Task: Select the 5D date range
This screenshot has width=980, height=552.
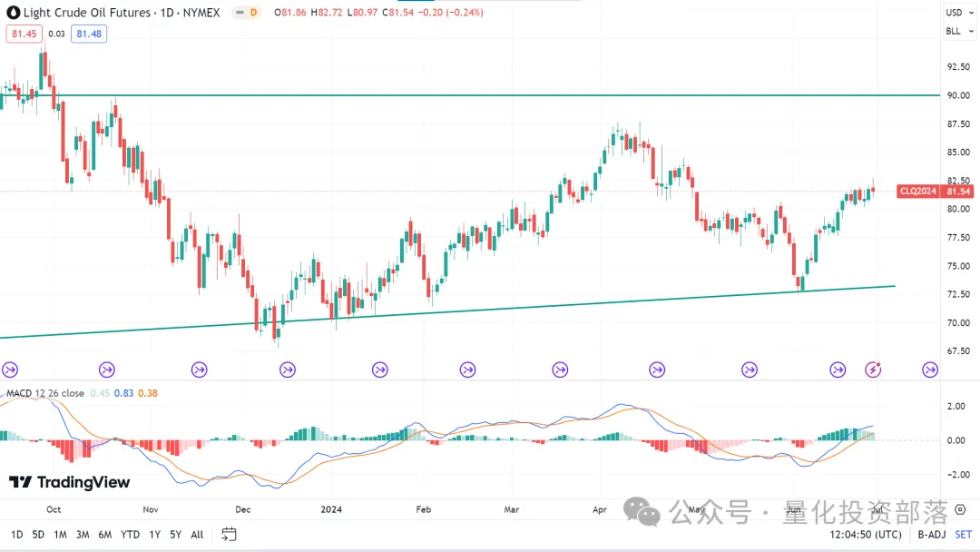Action: [38, 535]
